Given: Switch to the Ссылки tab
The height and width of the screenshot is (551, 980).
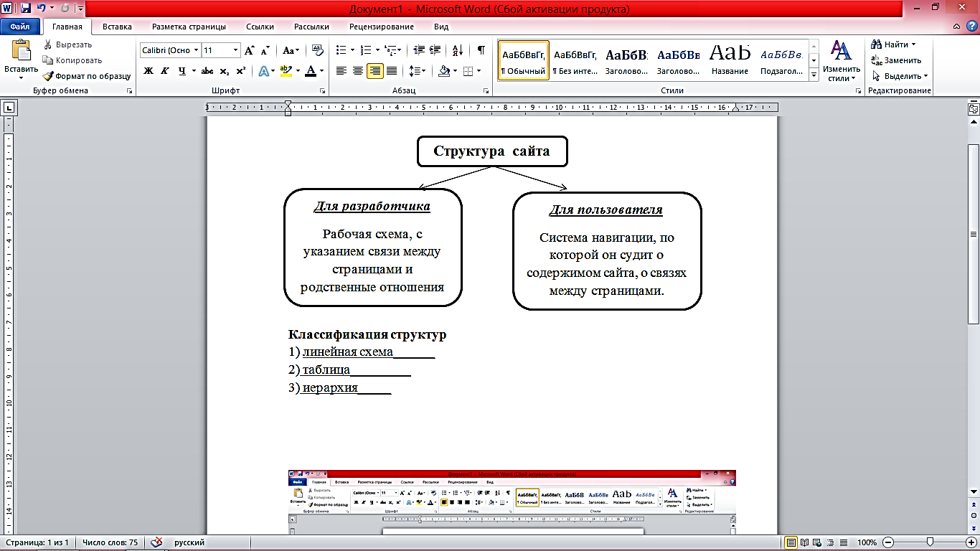Looking at the screenshot, I should (260, 27).
